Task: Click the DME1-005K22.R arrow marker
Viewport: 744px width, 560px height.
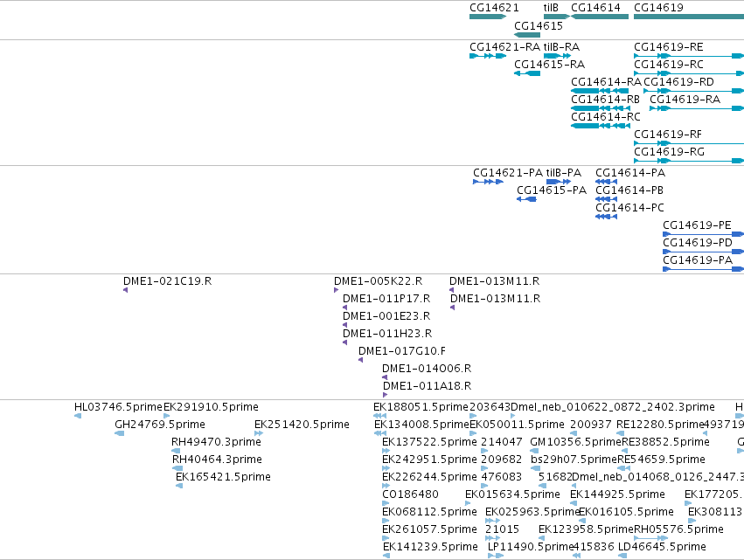Action: tap(336, 290)
